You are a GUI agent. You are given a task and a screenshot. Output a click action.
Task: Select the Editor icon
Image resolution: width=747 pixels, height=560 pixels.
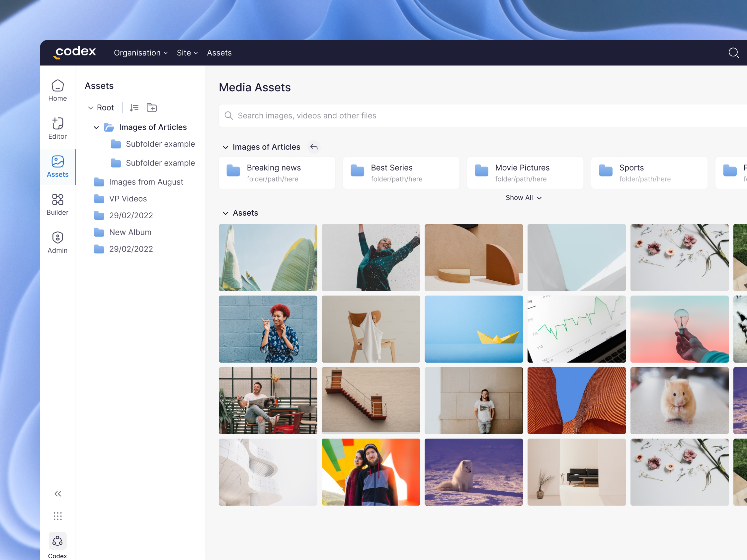(57, 128)
